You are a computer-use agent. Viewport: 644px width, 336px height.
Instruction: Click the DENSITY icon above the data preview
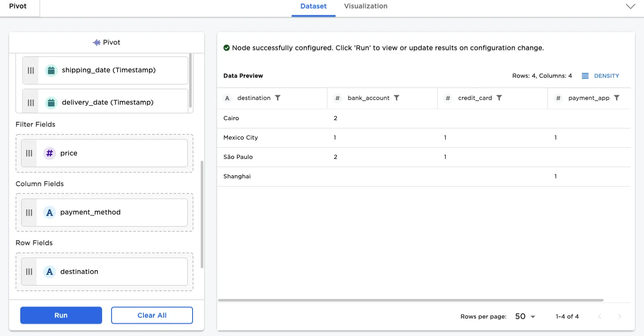click(x=585, y=75)
